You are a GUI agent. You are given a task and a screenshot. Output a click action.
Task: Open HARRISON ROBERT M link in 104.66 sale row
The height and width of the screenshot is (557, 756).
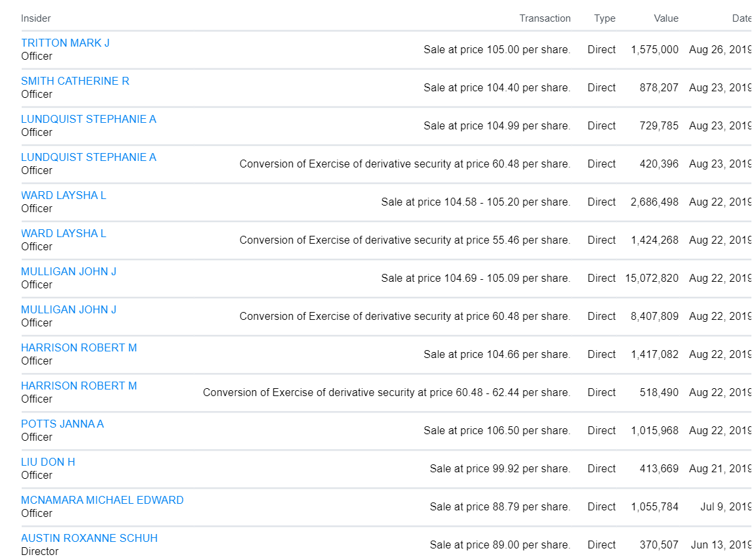coord(79,347)
